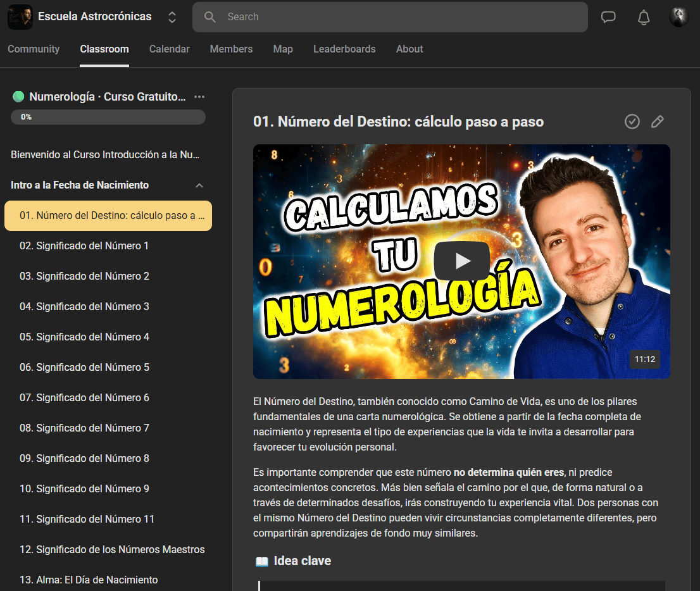
Task: Open the notifications bell
Action: click(x=643, y=18)
